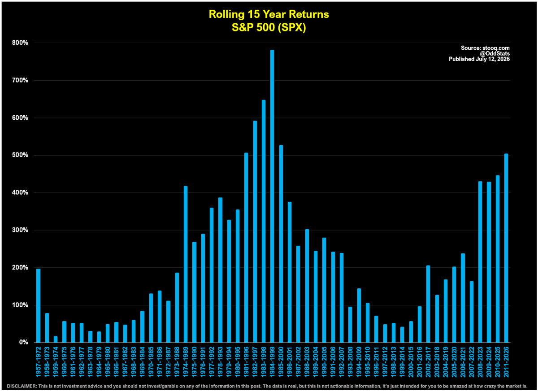
Task: Click the 700% y-axis label
Action: [20, 80]
